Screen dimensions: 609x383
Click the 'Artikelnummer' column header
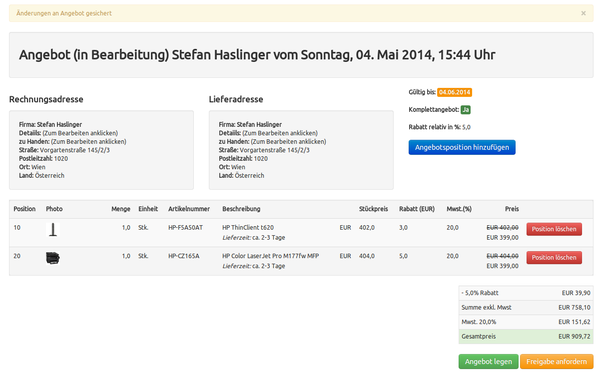[189, 209]
